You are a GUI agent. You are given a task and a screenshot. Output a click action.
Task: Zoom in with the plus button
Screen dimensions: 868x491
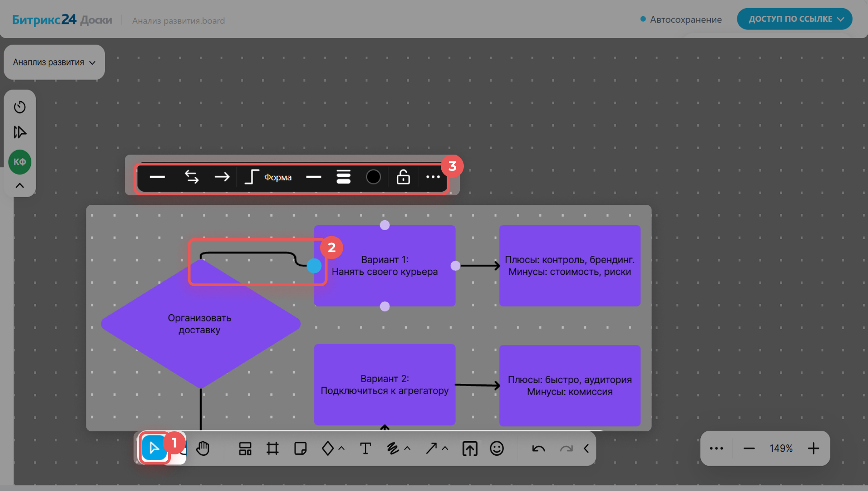click(813, 449)
